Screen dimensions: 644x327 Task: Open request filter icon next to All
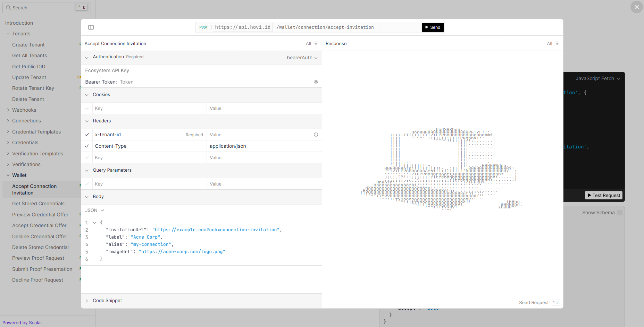coord(316,43)
